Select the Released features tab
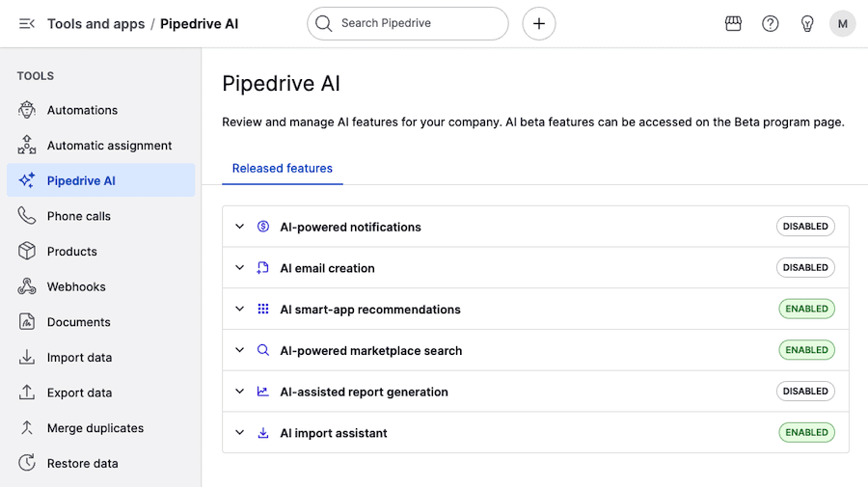This screenshot has height=487, width=868. click(x=283, y=169)
